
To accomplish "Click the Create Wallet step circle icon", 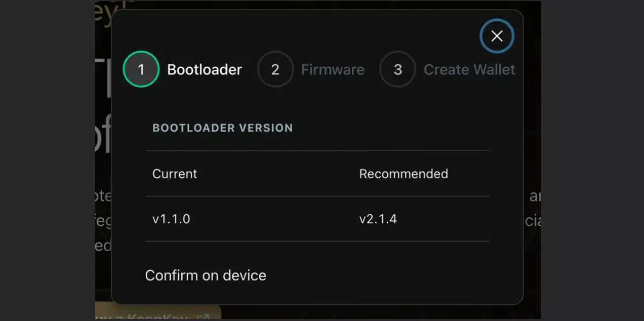I will pos(398,69).
